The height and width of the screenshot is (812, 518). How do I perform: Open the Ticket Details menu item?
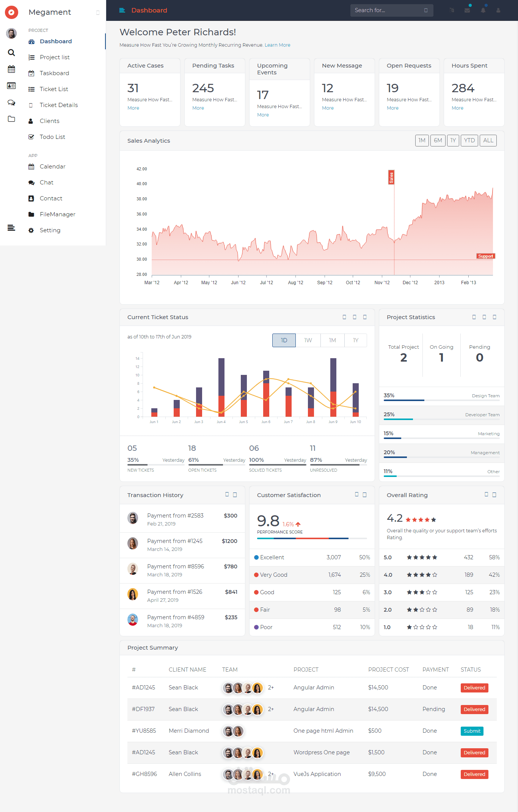tap(59, 105)
